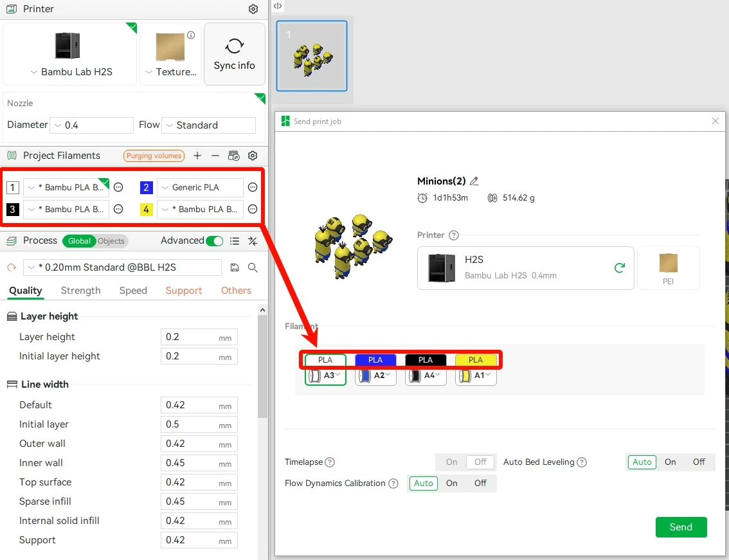Viewport: 729px width, 560px height.
Task: Open the 0.20mm Standard @BBL H2S preset dropdown
Action: click(x=122, y=267)
